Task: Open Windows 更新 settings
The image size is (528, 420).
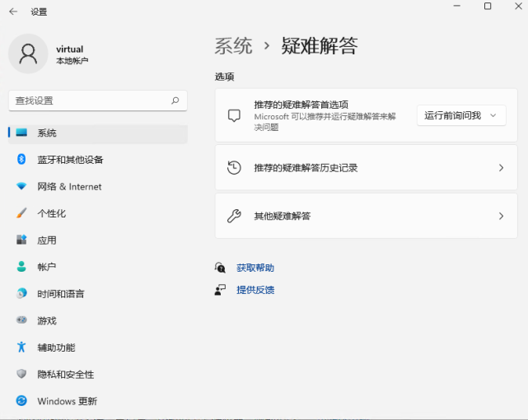Action: (x=98, y=401)
